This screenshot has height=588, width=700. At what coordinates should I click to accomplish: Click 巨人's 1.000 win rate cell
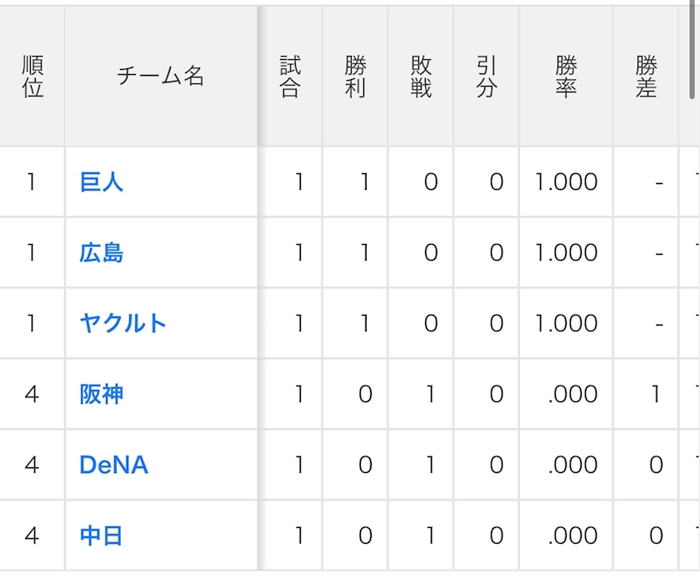point(566,182)
